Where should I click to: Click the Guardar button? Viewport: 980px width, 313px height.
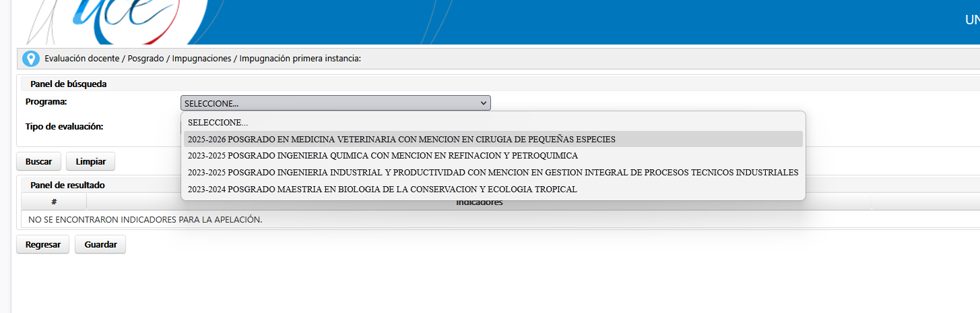tap(100, 245)
